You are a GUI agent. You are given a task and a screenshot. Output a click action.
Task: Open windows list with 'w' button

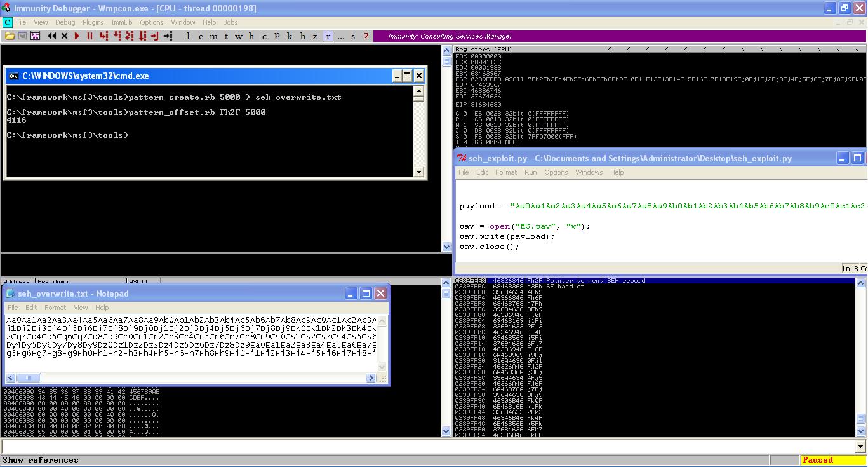click(x=239, y=36)
